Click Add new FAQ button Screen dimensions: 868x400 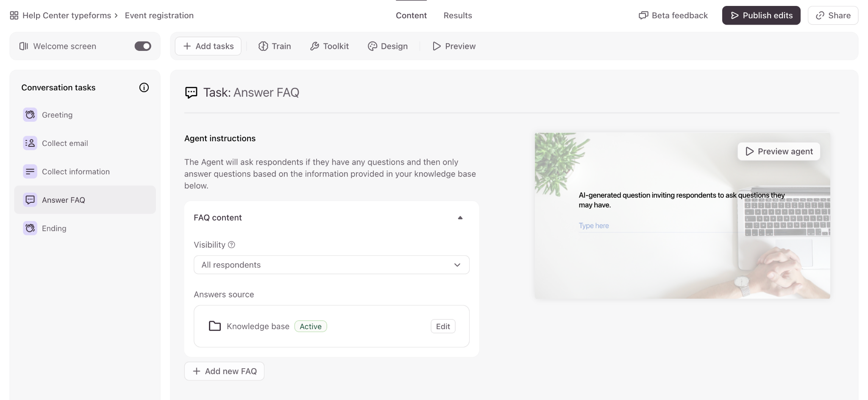point(224,371)
